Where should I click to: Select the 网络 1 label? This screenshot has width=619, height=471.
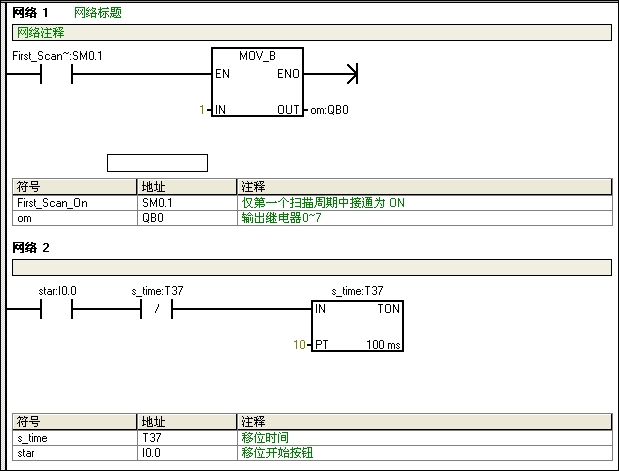pos(30,13)
